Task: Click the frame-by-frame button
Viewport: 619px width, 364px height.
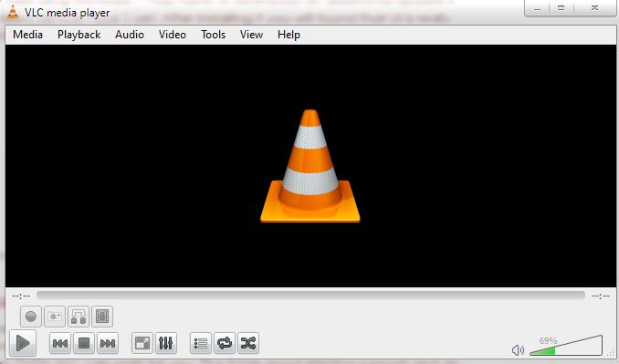Action: coord(102,317)
